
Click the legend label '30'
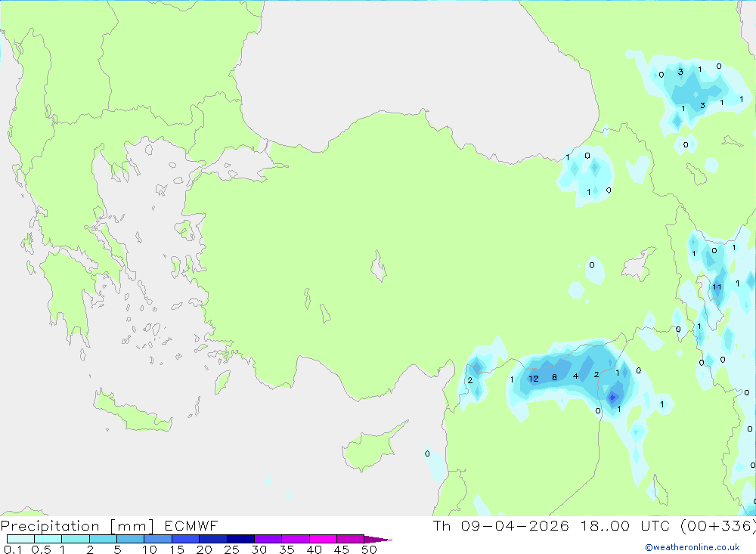259,549
